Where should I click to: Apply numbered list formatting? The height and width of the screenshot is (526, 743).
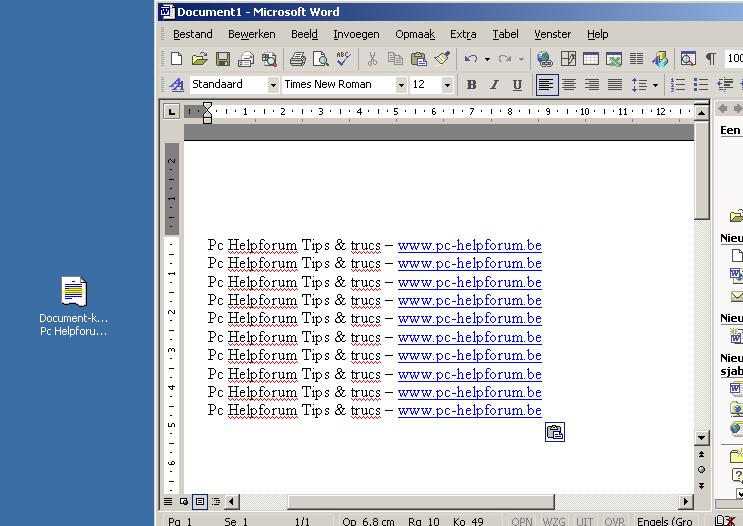(x=678, y=85)
